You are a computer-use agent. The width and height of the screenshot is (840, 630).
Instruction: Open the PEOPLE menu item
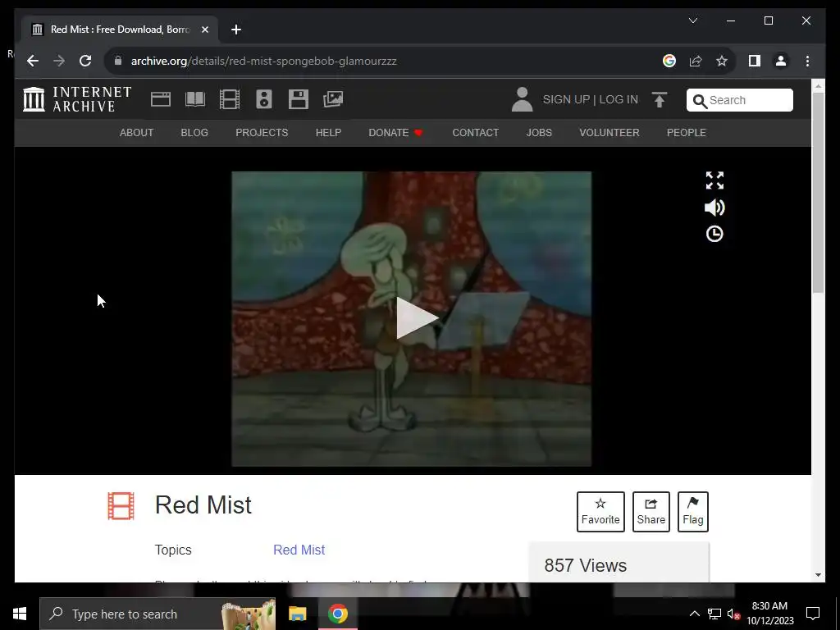coord(687,133)
